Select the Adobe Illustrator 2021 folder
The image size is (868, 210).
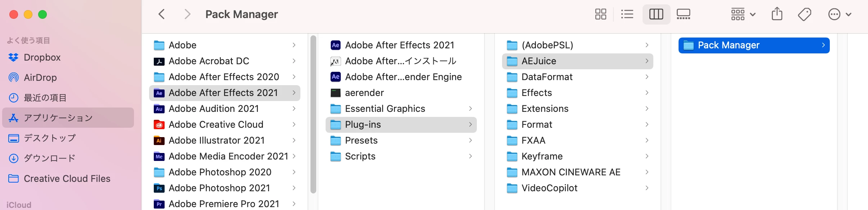(x=216, y=140)
